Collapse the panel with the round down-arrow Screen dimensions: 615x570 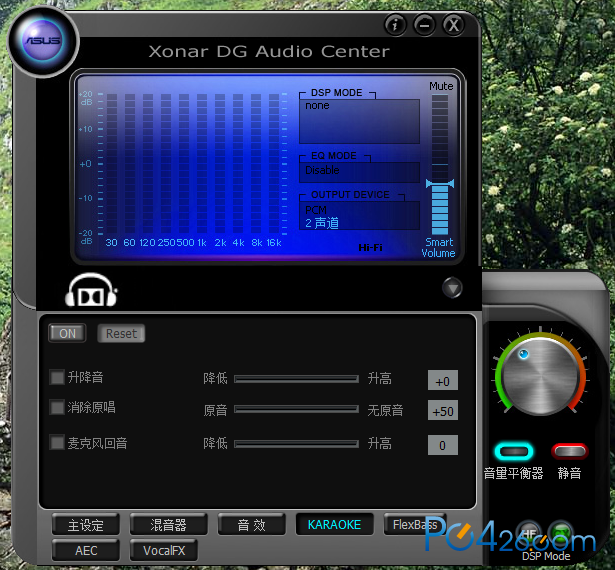point(452,288)
